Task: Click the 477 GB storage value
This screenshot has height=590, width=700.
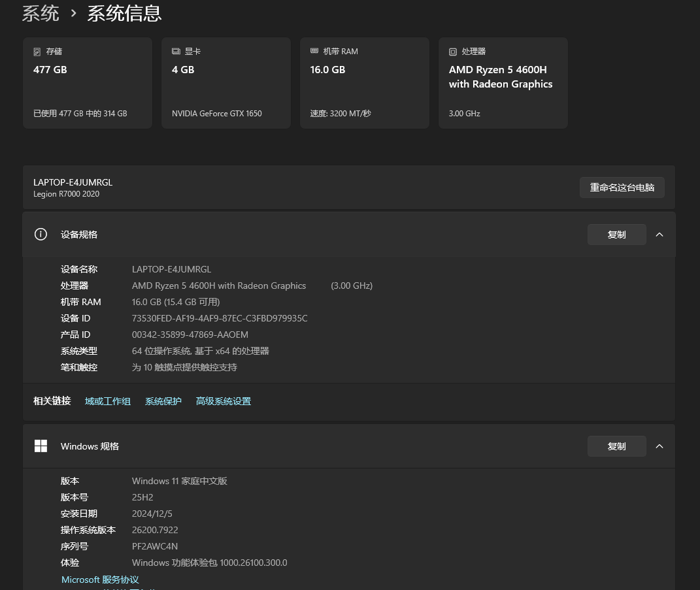Action: tap(50, 70)
